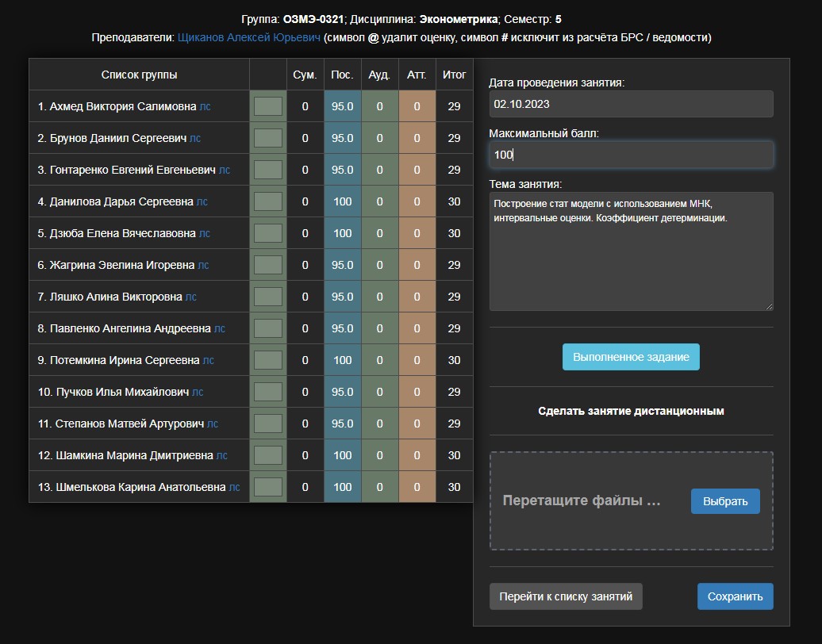
Task: Click grade input box for Шмелькова Карина
Action: [268, 487]
